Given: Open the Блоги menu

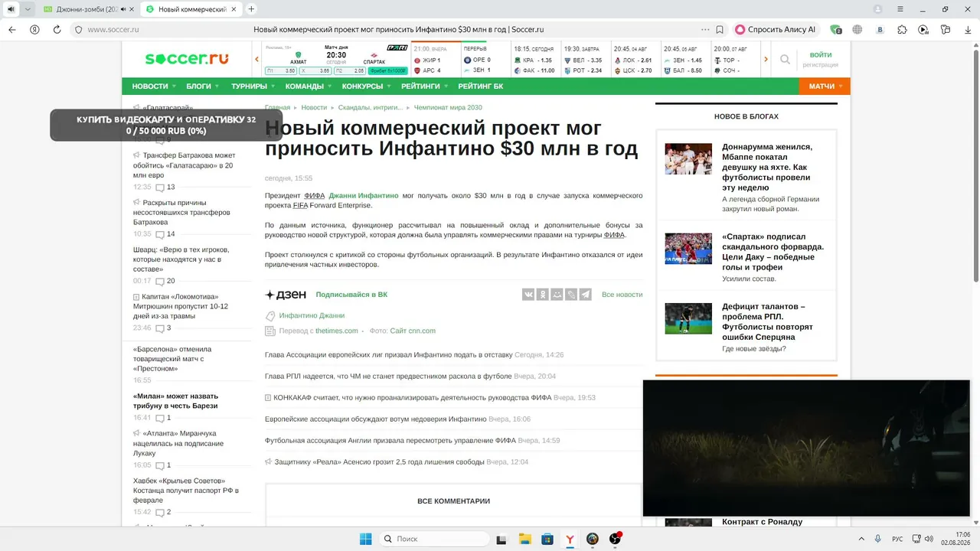Looking at the screenshot, I should (203, 86).
